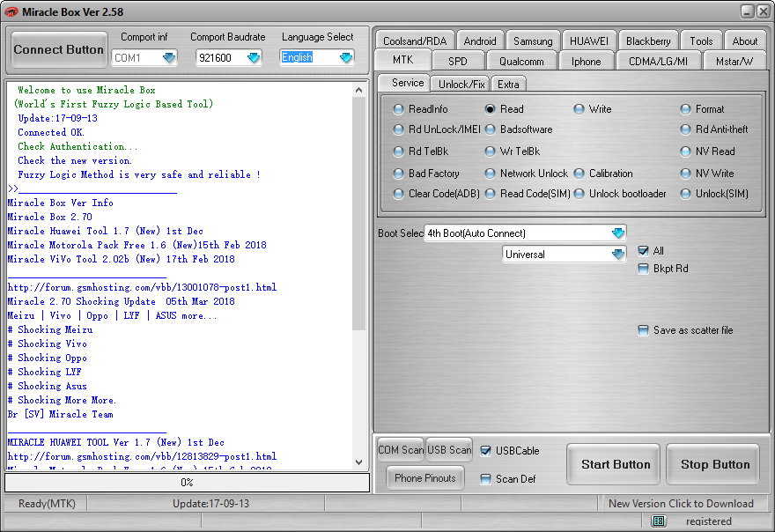775x532 pixels.
Task: Open the HUAWEI tab
Action: [x=589, y=41]
